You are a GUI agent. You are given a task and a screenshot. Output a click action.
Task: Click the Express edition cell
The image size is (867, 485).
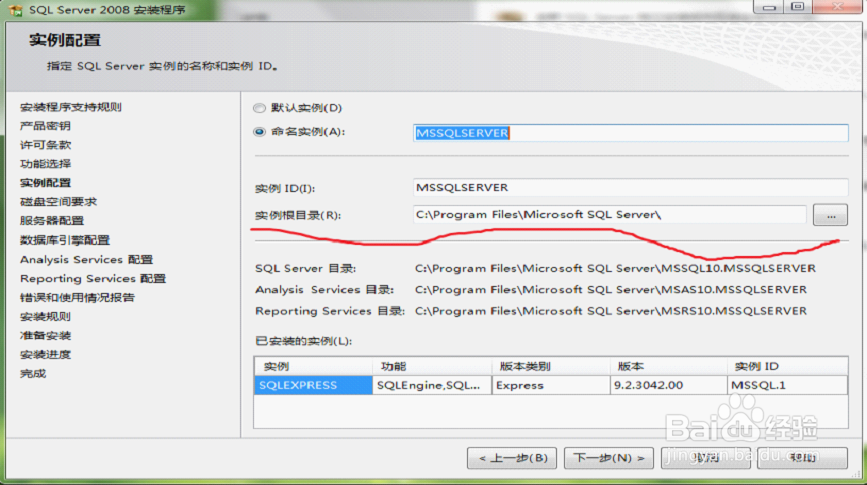[x=551, y=385]
